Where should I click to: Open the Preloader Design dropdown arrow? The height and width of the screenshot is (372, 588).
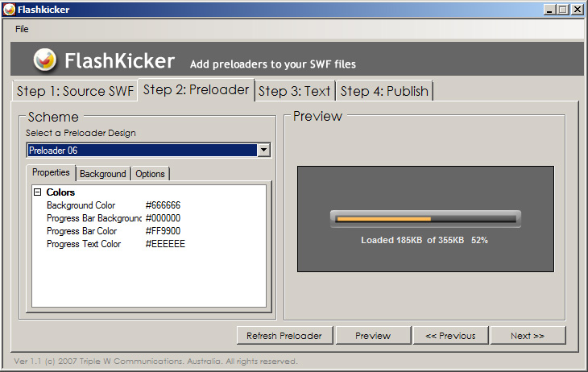(x=263, y=151)
